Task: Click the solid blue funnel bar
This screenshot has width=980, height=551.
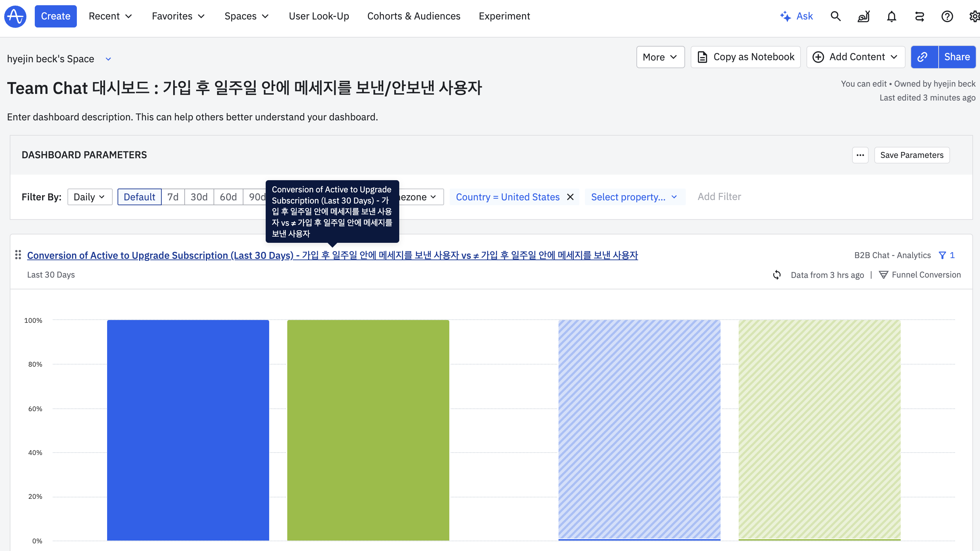Action: (188, 430)
